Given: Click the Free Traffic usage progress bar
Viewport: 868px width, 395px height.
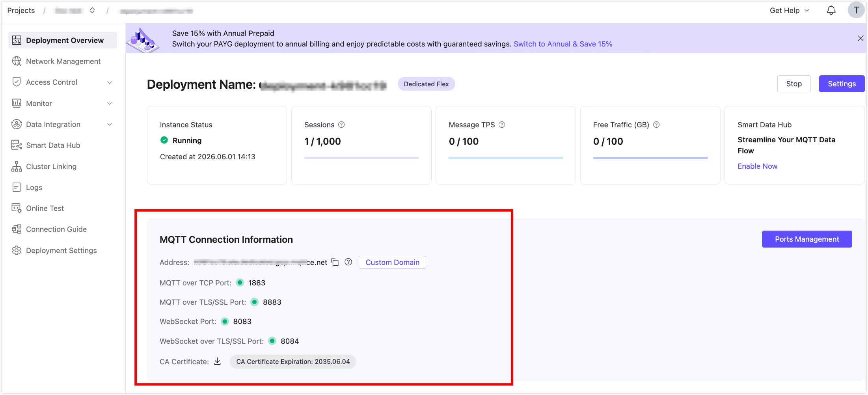Looking at the screenshot, I should point(650,158).
